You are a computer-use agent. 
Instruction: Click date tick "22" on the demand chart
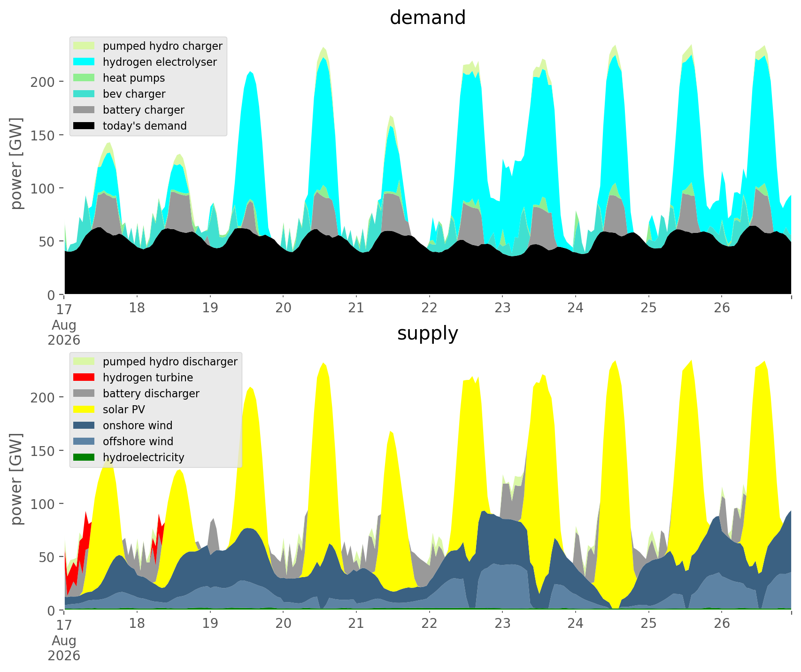pyautogui.click(x=429, y=309)
